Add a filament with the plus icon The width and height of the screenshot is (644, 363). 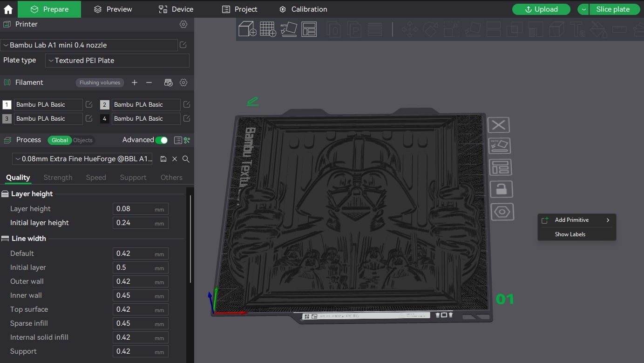coord(135,82)
